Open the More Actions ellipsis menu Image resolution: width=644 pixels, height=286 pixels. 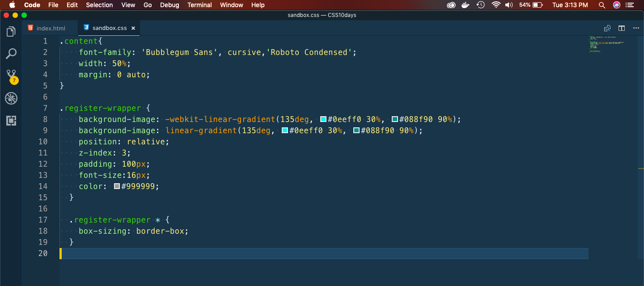(x=636, y=28)
